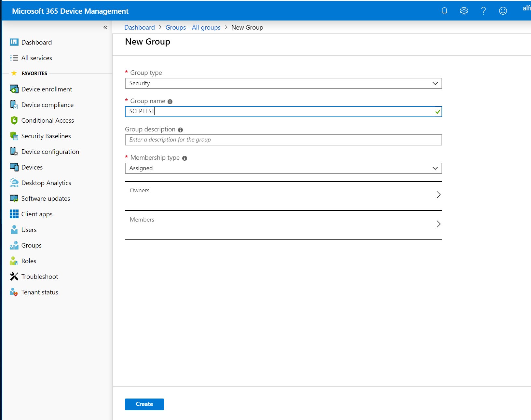Open the settings gear

tap(464, 10)
